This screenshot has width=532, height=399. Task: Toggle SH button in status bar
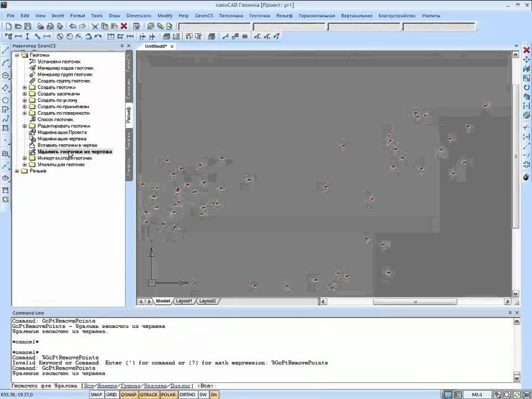(214, 395)
